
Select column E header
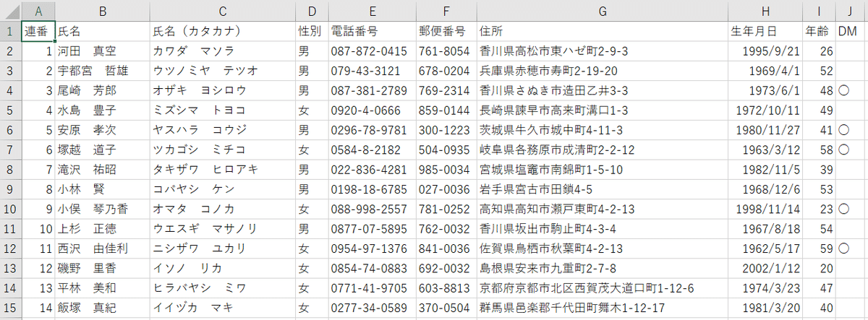[372, 11]
